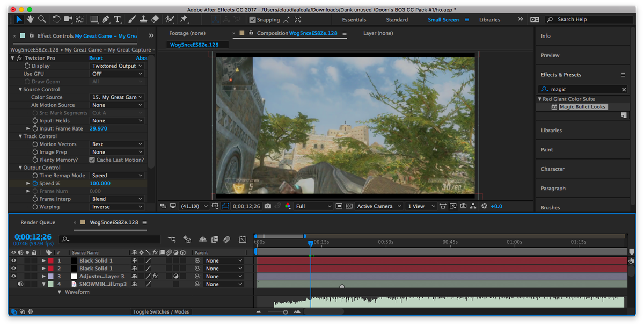Select the Unified Camera tool
Viewport: 644px width, 326px height.
[x=68, y=19]
